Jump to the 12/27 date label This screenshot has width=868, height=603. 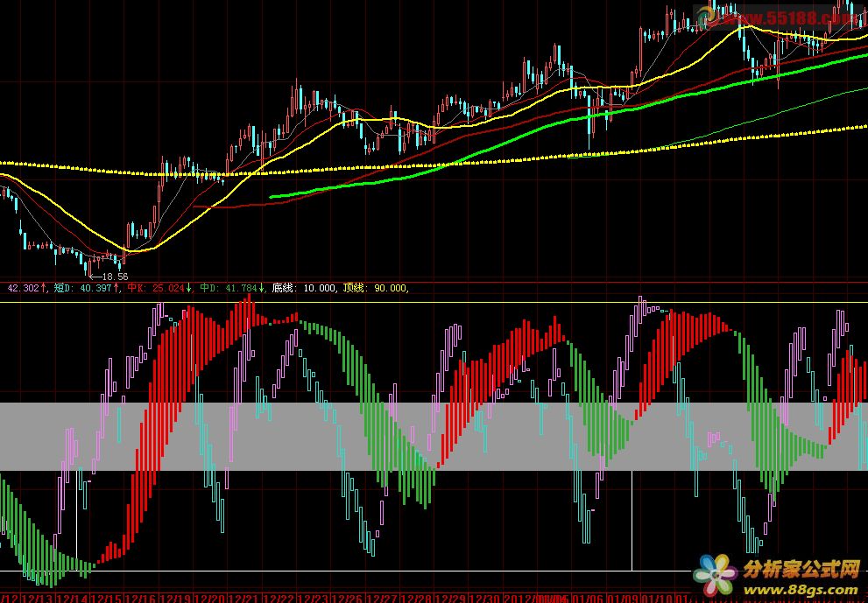coord(381,599)
